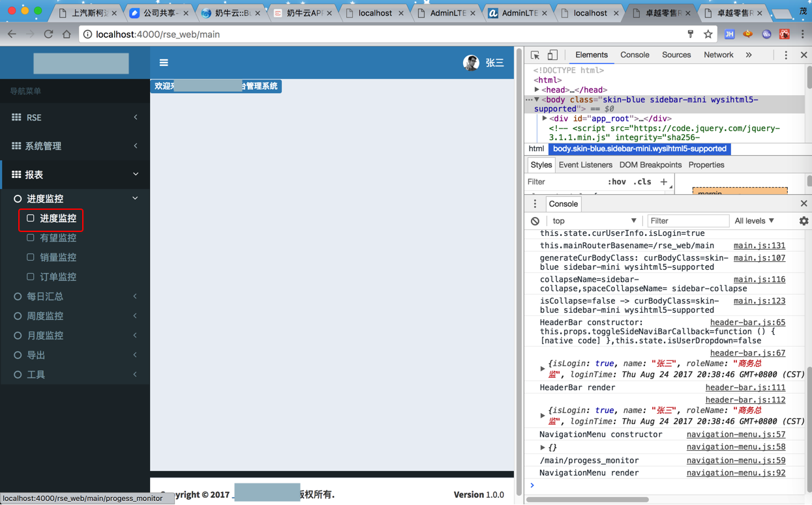
Task: Toggle the :hov element state option
Action: tap(616, 182)
